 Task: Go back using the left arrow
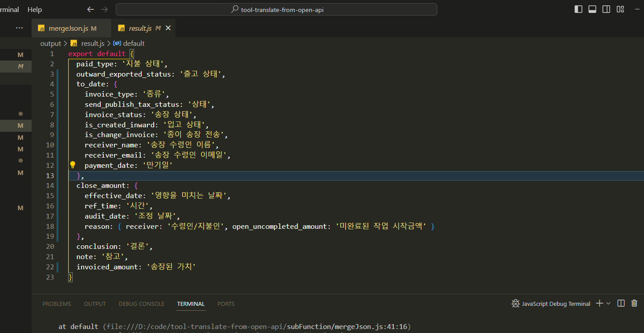[90, 9]
